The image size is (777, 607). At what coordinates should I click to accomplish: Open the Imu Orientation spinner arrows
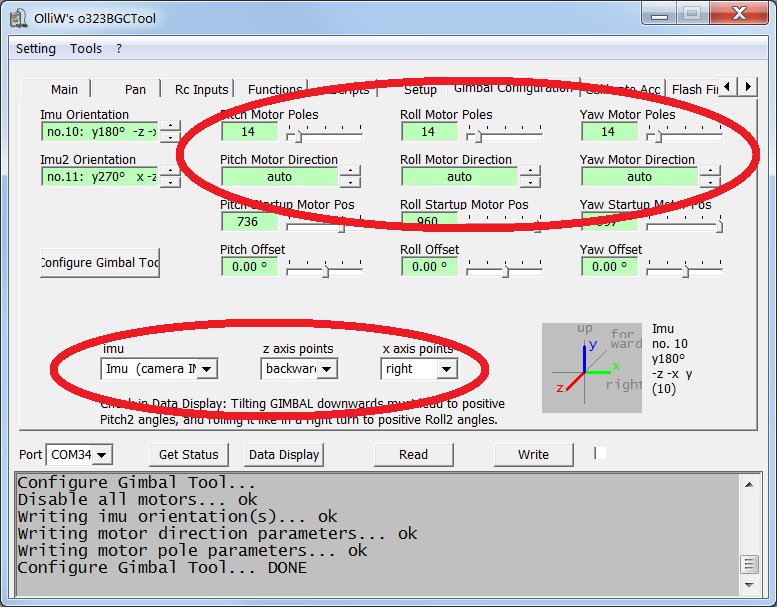click(171, 131)
